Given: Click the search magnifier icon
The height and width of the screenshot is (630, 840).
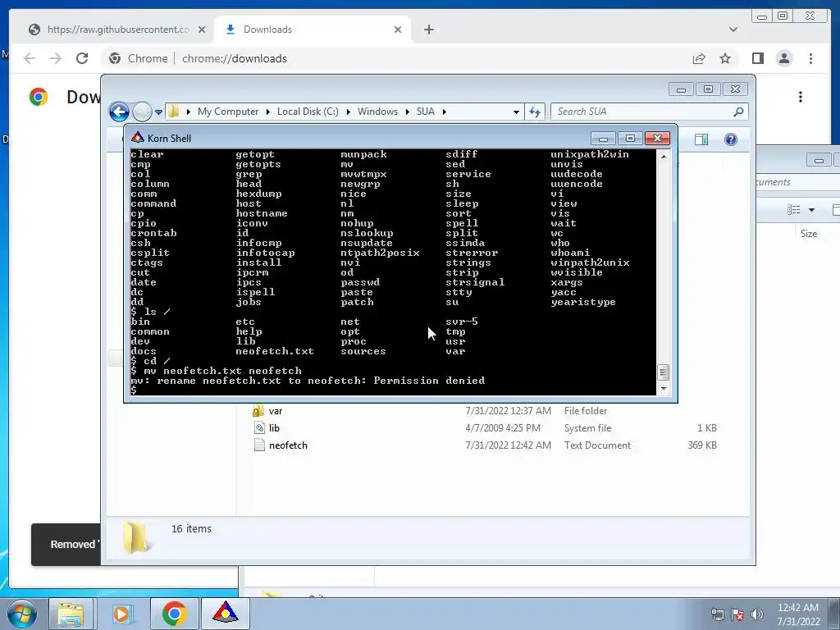Looking at the screenshot, I should (738, 112).
